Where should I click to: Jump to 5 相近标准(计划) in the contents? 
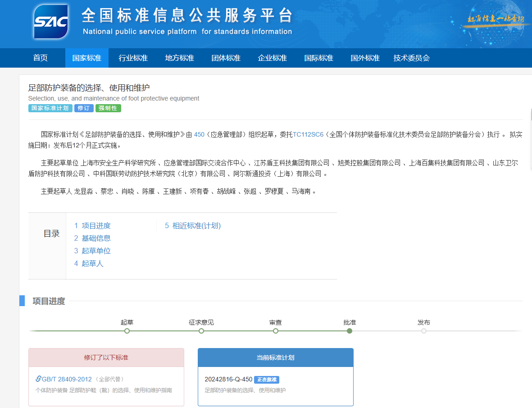[x=193, y=226]
